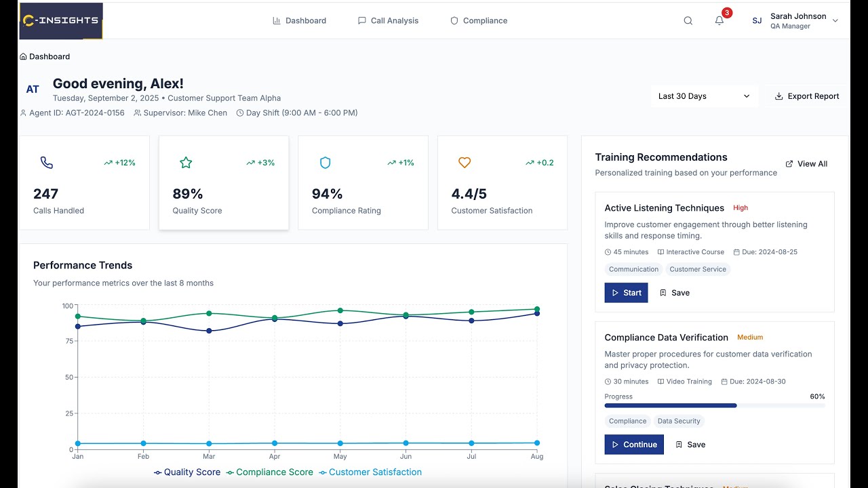
Task: Start the Active Listening Techniques course
Action: pyautogui.click(x=626, y=293)
